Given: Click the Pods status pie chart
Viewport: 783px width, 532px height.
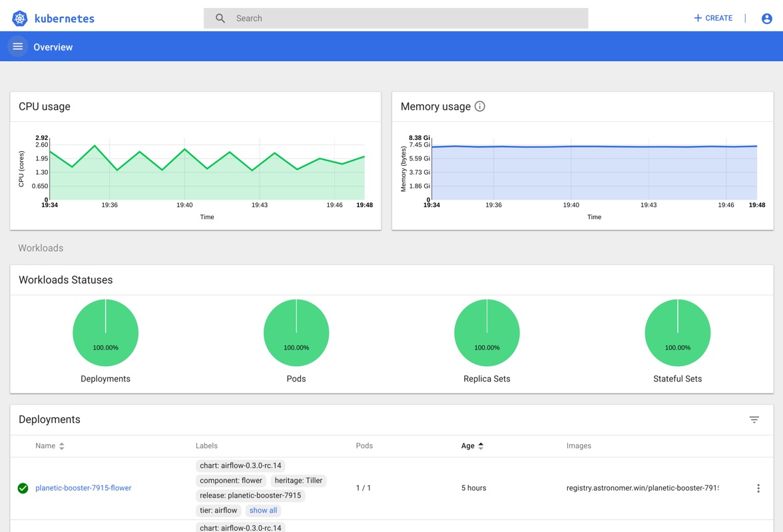Looking at the screenshot, I should point(296,332).
